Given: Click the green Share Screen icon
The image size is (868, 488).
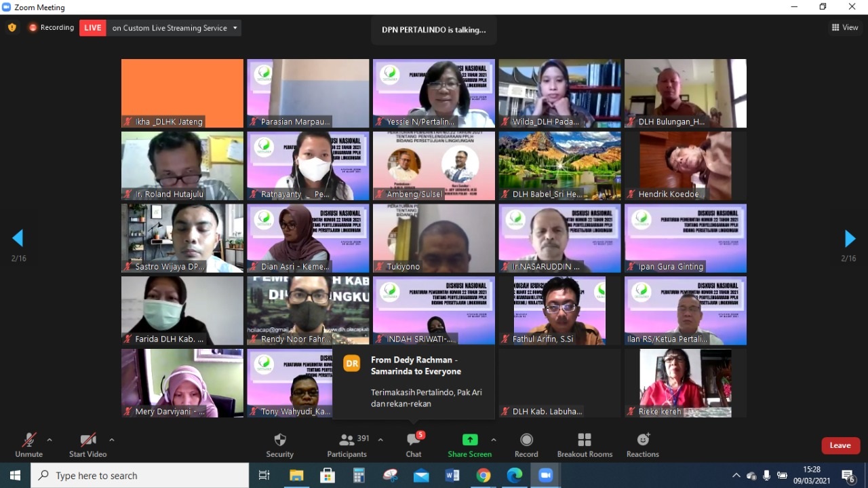Looking at the screenshot, I should [x=469, y=440].
